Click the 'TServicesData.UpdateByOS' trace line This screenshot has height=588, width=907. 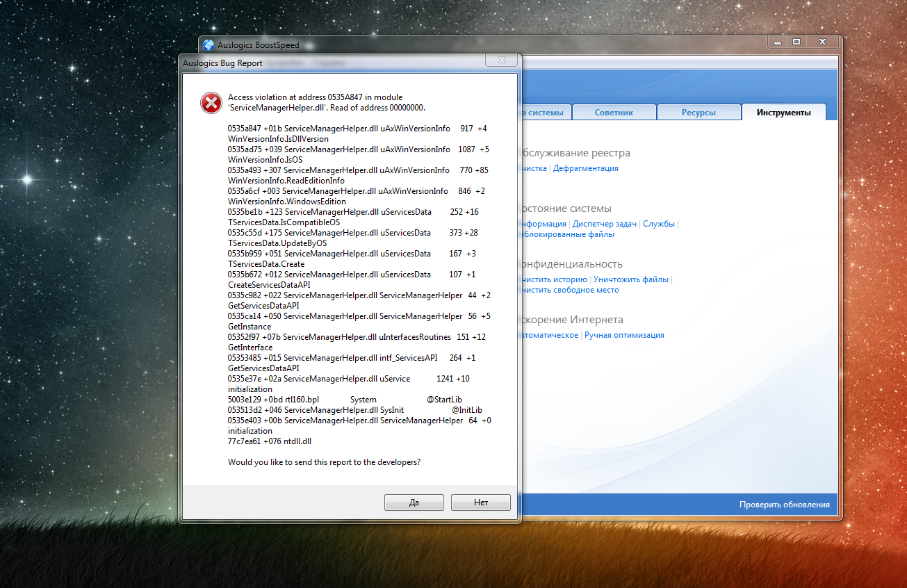click(277, 243)
